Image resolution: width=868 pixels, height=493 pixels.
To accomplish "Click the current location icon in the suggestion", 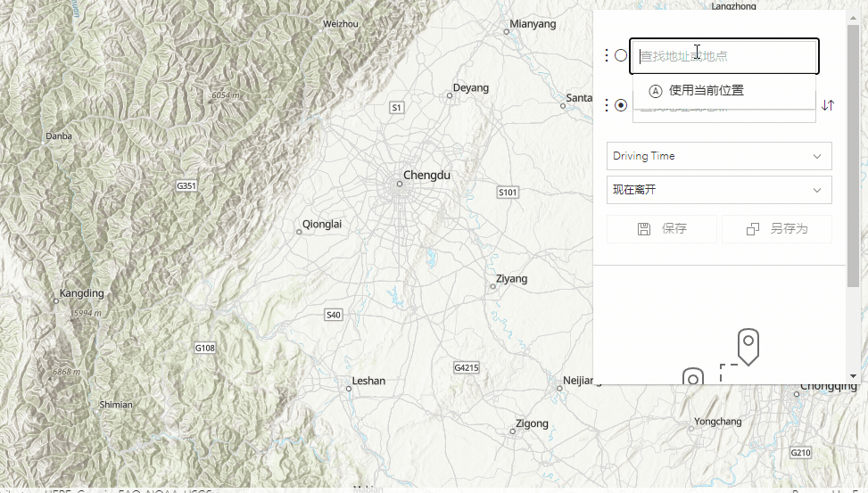I will coord(656,91).
